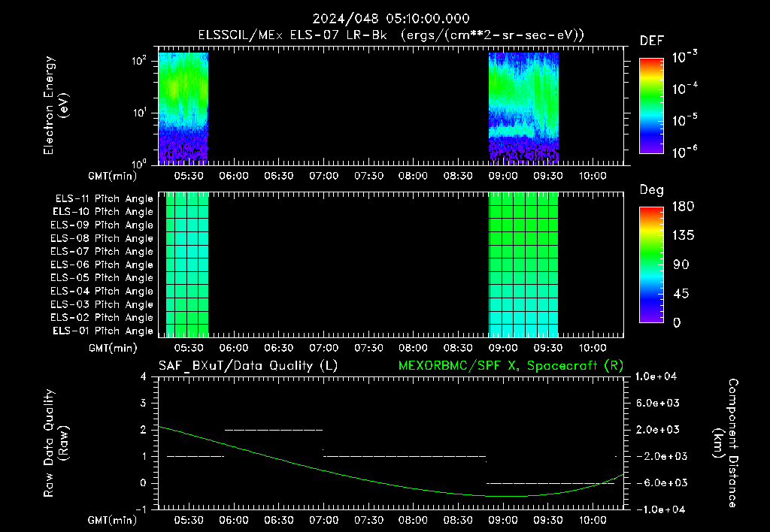
Task: Click the spectrogram data block near 09:00
Action: coord(523,108)
